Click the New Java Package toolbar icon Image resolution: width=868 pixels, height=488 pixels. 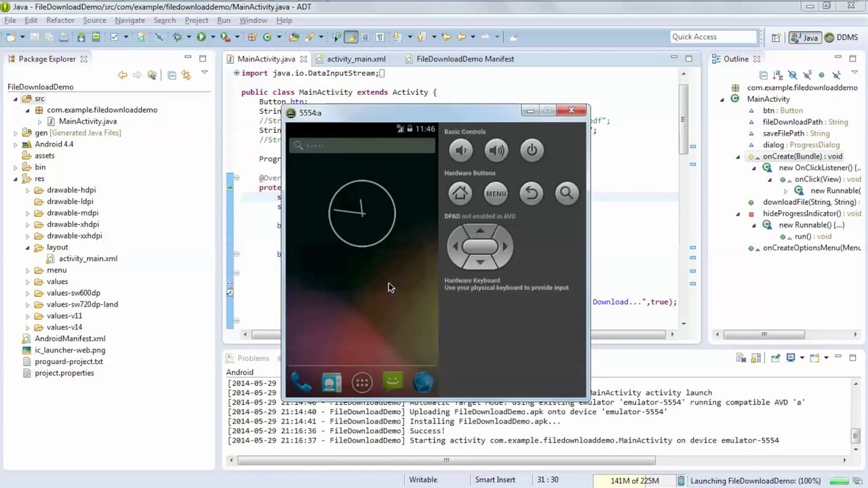[252, 37]
